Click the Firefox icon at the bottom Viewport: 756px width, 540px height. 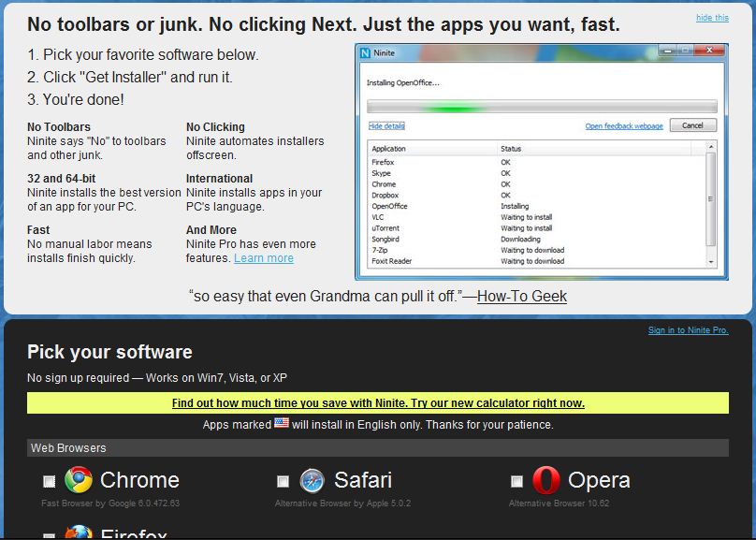point(80,533)
